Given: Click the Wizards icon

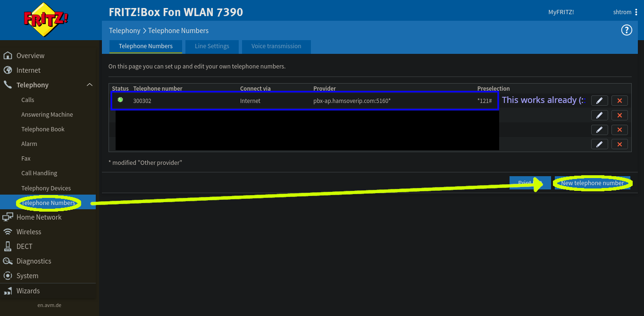Looking at the screenshot, I should [x=8, y=291].
